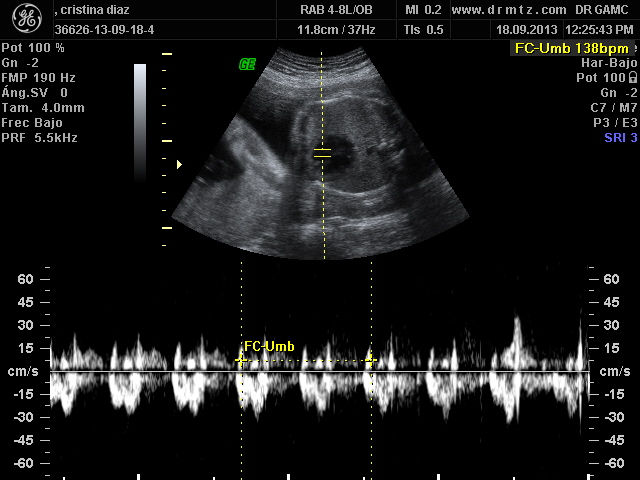Click the Tam. 4.0mm gate size parameter
Viewport: 640px width, 480px height.
click(43, 108)
